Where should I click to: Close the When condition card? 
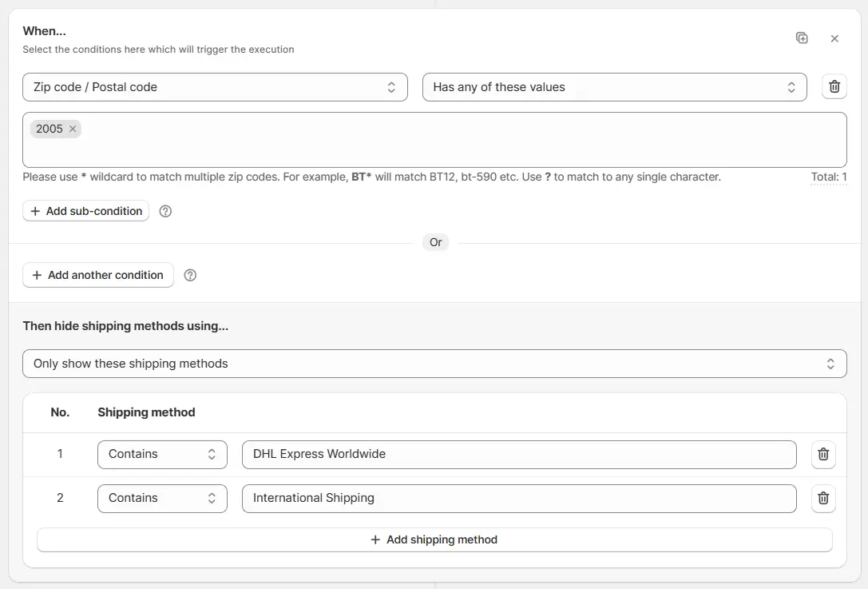[834, 38]
